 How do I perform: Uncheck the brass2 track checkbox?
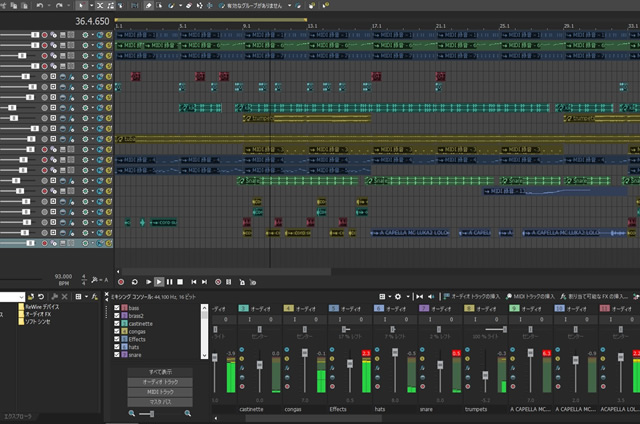pos(117,315)
